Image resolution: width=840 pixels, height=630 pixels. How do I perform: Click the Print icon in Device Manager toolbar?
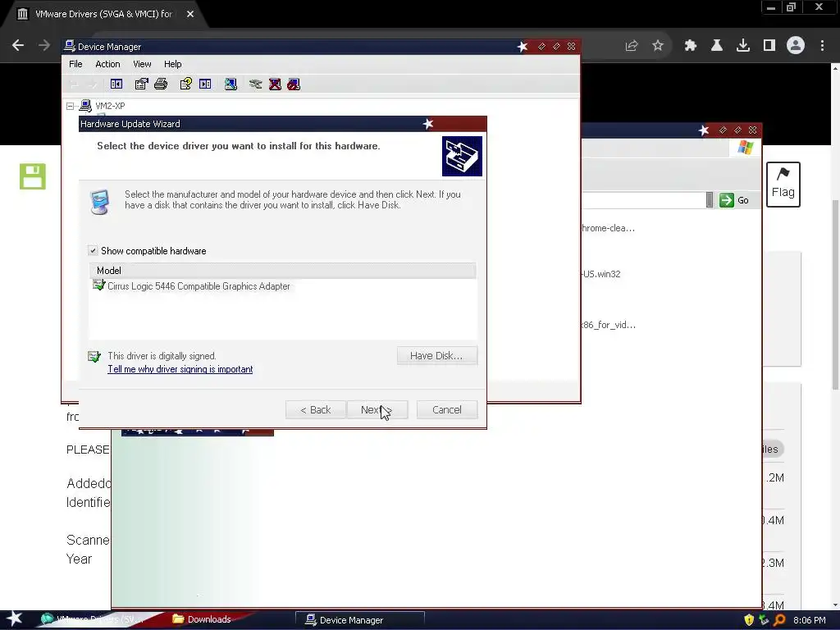[161, 84]
